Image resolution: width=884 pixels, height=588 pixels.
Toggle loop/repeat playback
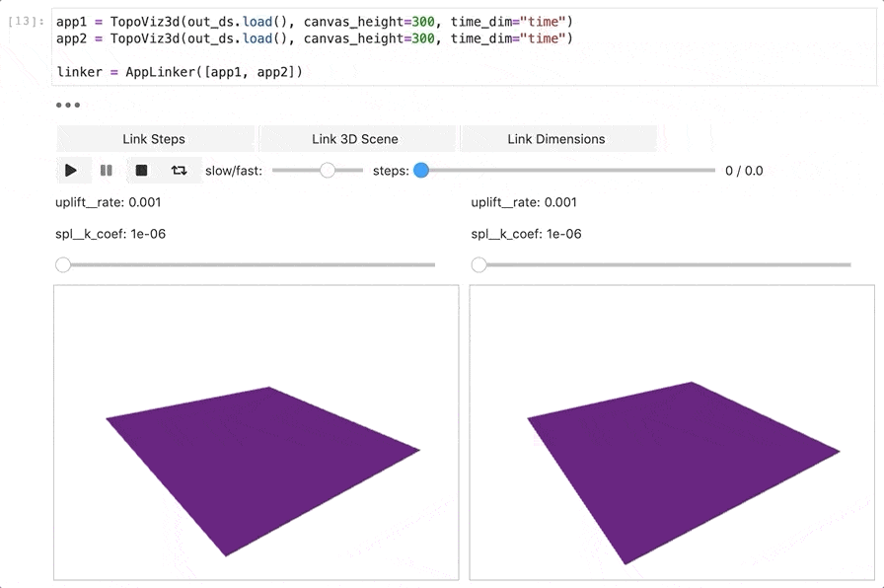[180, 171]
